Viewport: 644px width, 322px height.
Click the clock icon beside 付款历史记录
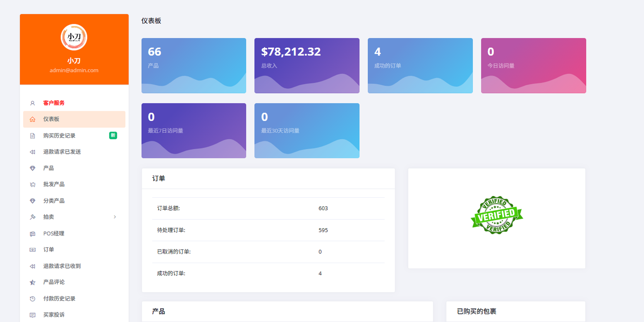click(x=33, y=299)
